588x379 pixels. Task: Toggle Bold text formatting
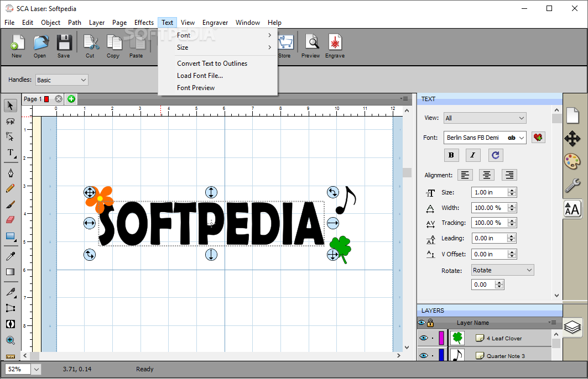[x=451, y=155]
